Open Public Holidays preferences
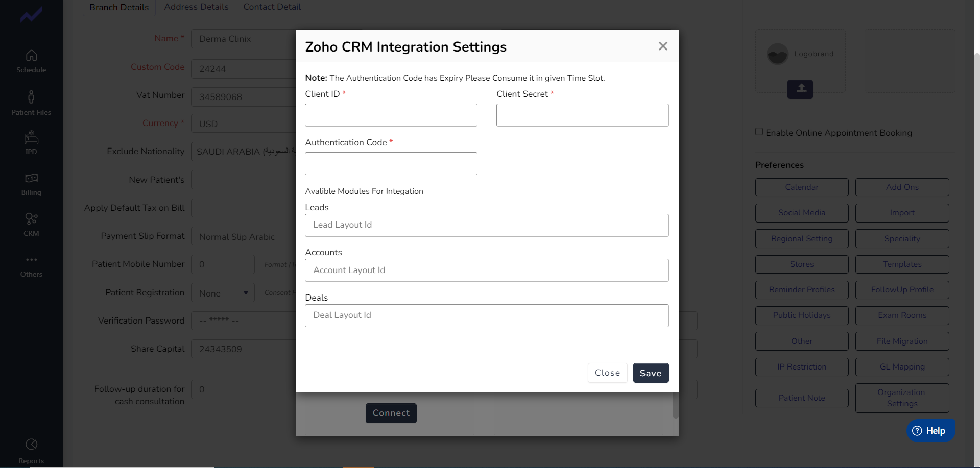Image resolution: width=980 pixels, height=468 pixels. [802, 315]
